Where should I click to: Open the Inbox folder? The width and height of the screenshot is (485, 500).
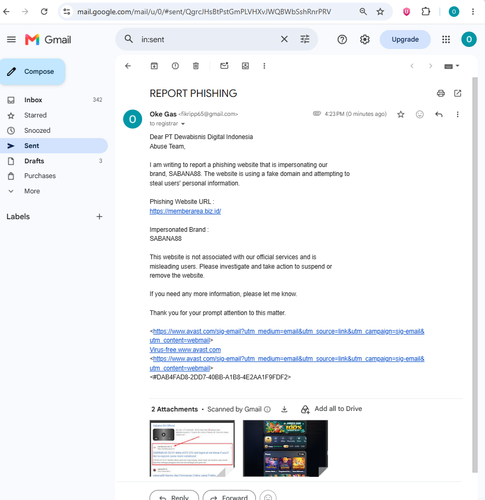(54, 100)
